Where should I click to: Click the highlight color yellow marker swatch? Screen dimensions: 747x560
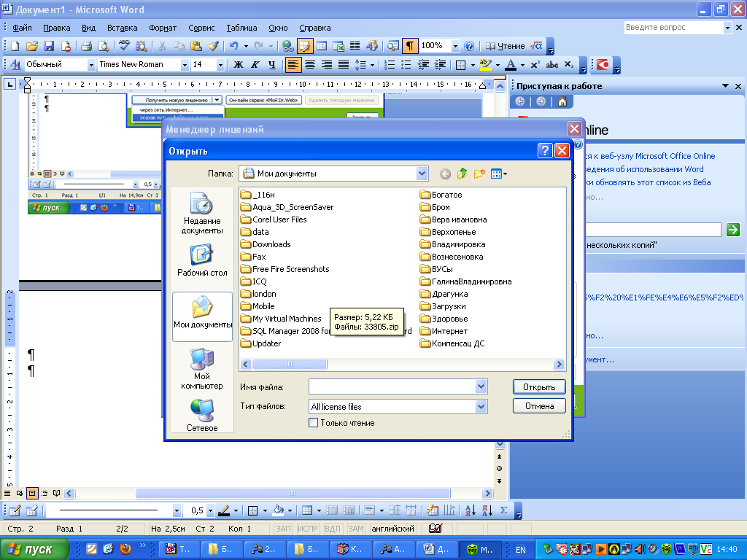point(485,65)
